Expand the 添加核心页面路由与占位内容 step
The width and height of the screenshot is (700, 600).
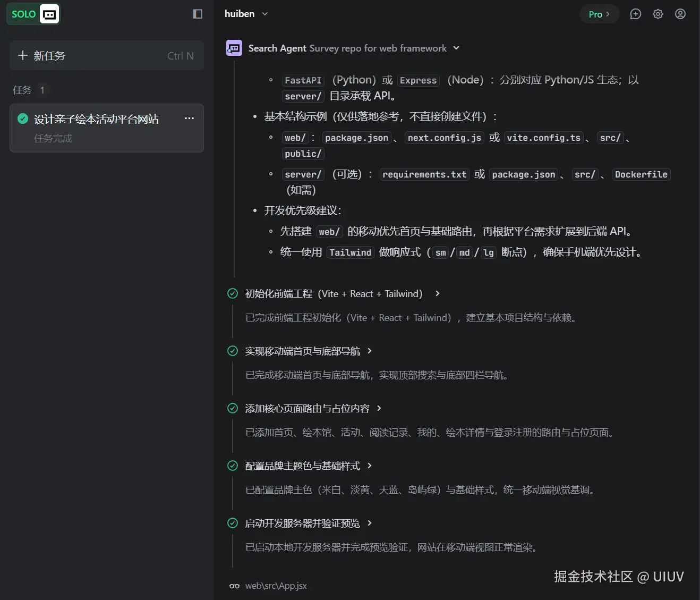[x=379, y=408]
